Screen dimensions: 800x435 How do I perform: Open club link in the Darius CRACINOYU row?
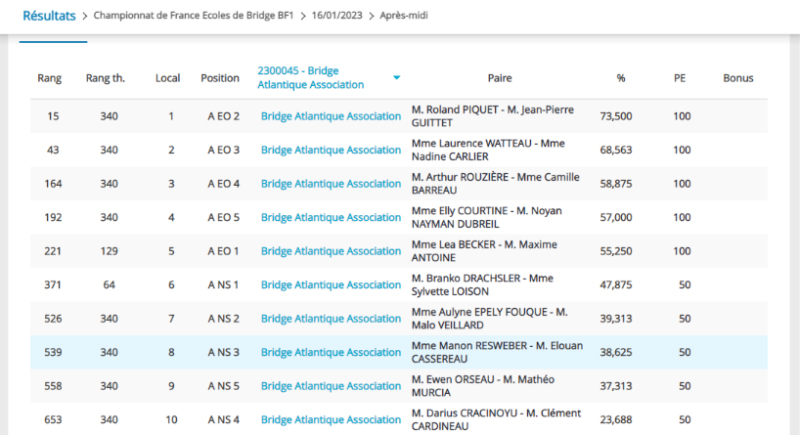(331, 419)
